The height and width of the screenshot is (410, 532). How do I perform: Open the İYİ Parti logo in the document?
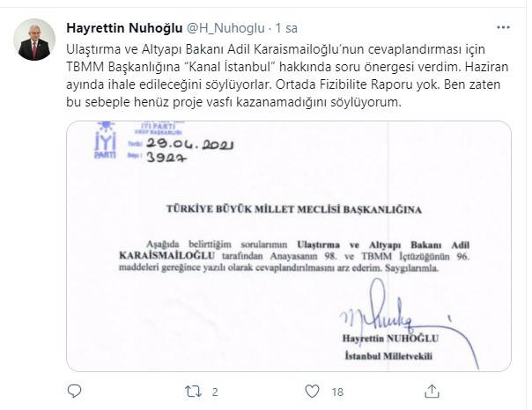[x=106, y=140]
